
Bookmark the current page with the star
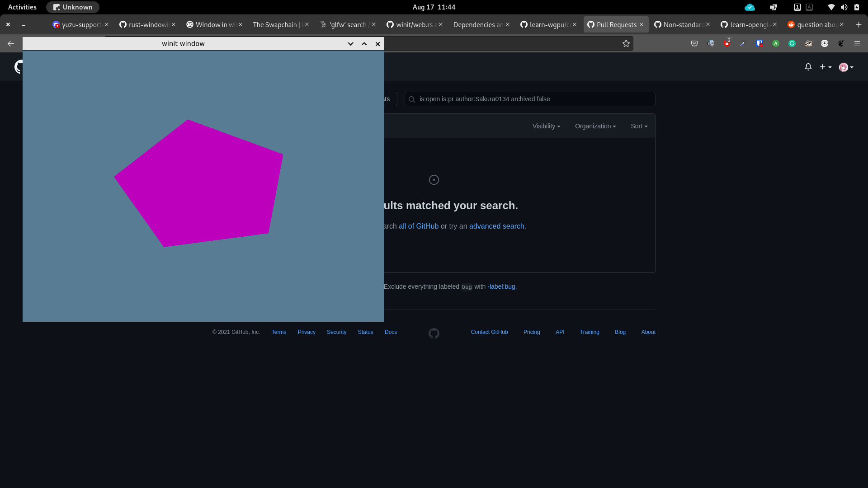coord(626,43)
